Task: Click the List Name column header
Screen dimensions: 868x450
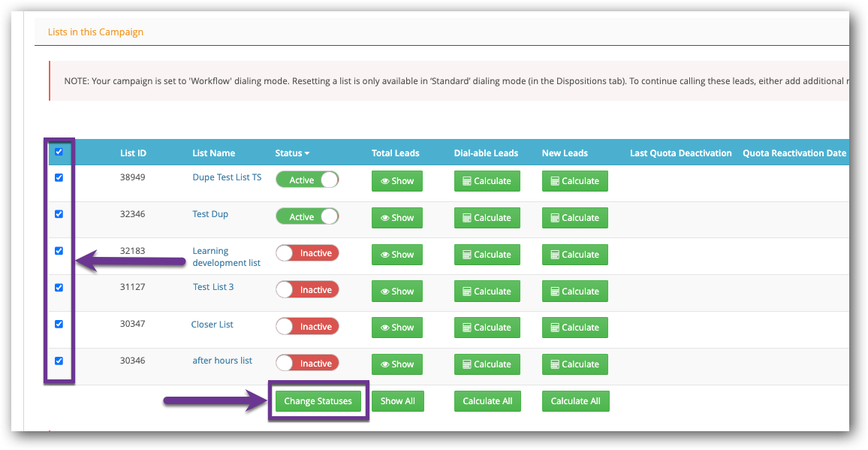Action: click(x=213, y=153)
